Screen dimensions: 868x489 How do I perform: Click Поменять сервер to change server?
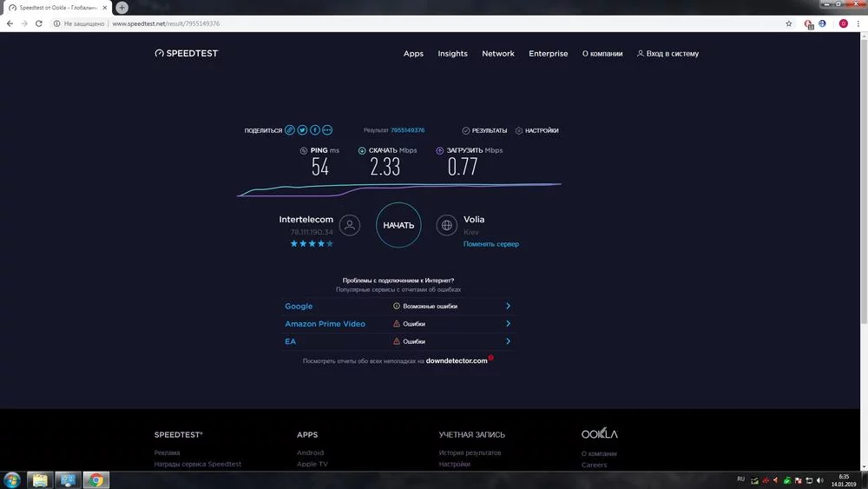click(491, 244)
